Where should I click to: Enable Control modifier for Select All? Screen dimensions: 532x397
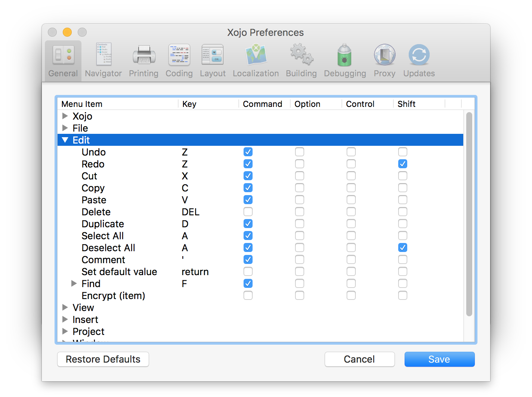(x=351, y=236)
